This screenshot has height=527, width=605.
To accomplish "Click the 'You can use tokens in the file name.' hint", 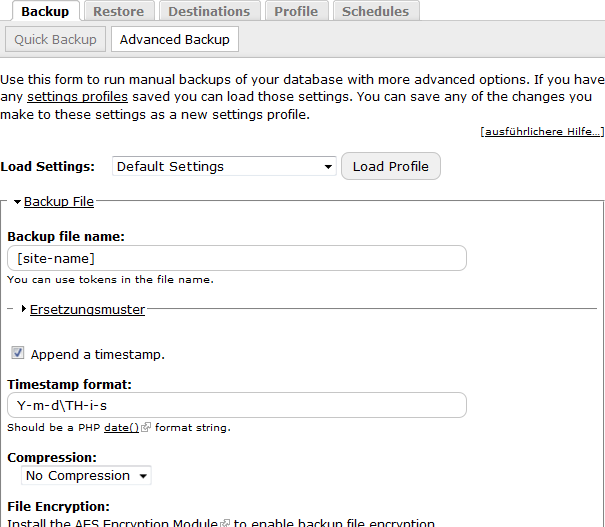I will 110,279.
